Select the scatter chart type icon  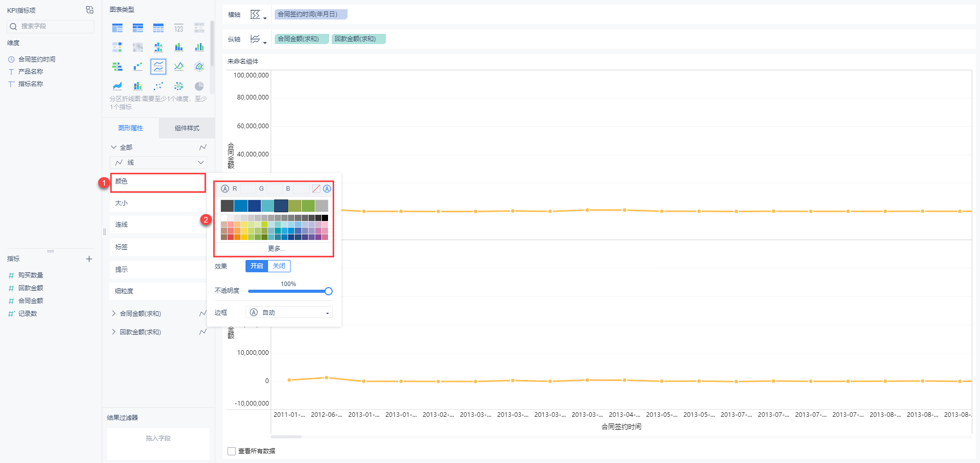pos(158,86)
